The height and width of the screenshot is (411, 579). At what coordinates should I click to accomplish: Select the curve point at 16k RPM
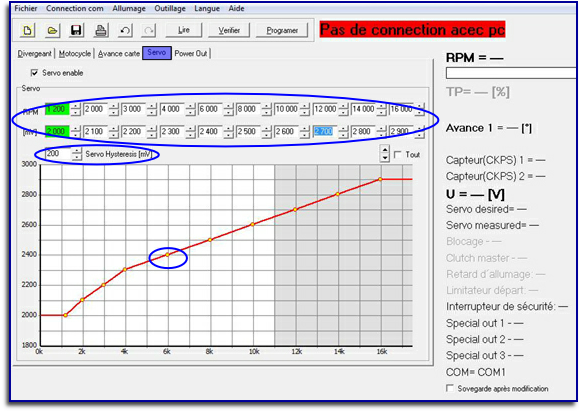380,179
